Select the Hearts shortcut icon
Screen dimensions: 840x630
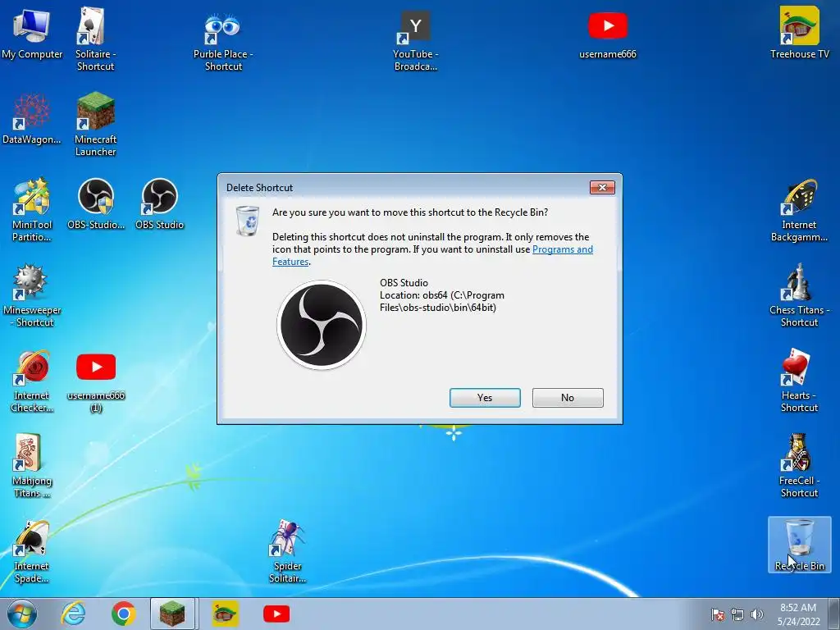click(x=799, y=381)
